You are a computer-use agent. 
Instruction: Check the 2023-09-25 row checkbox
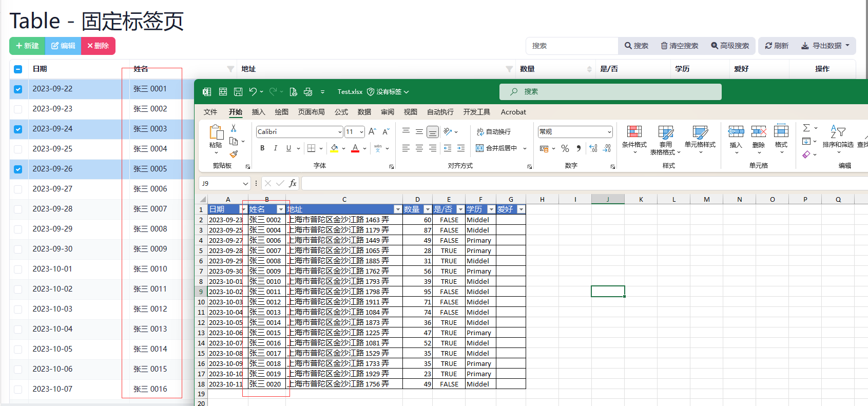(18, 149)
